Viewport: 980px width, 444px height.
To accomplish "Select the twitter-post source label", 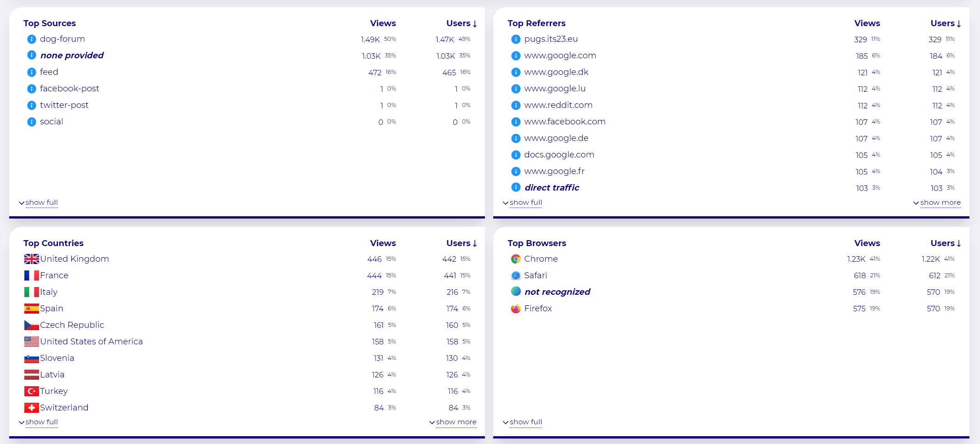I will tap(64, 105).
